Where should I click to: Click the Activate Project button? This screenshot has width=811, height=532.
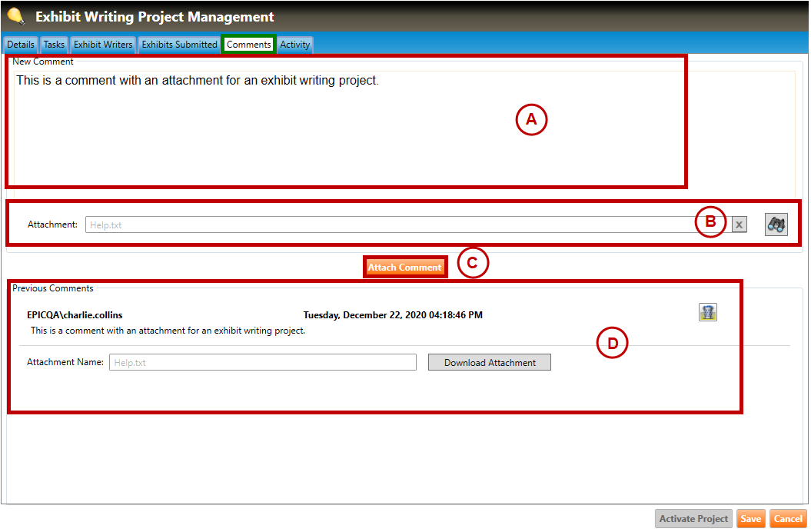coord(693,519)
